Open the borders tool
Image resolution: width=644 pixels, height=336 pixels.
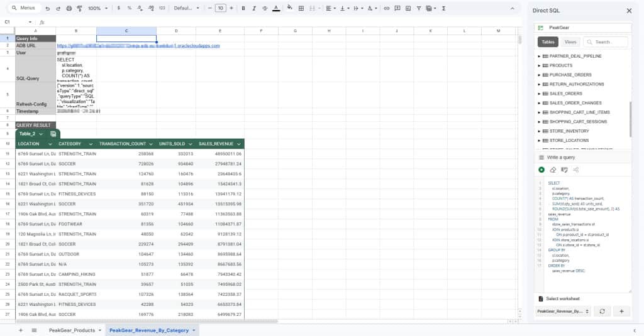tap(301, 8)
